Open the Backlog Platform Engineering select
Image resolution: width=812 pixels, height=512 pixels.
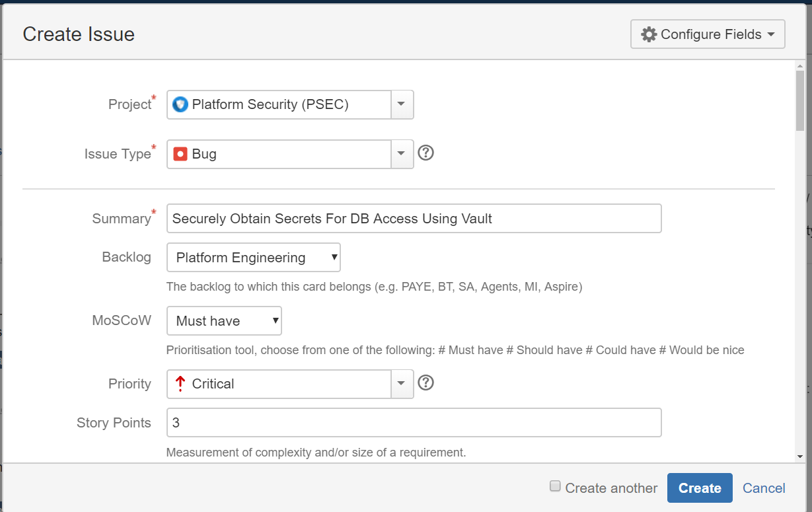pyautogui.click(x=254, y=258)
